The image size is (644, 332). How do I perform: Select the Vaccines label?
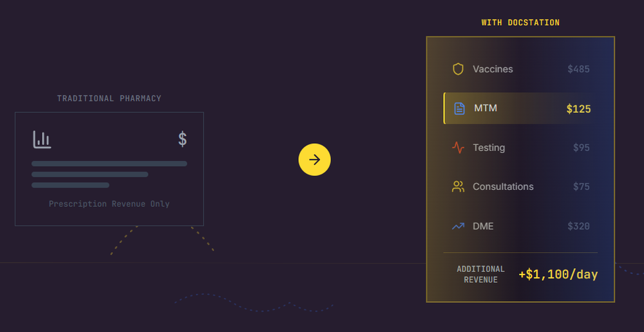pos(493,69)
